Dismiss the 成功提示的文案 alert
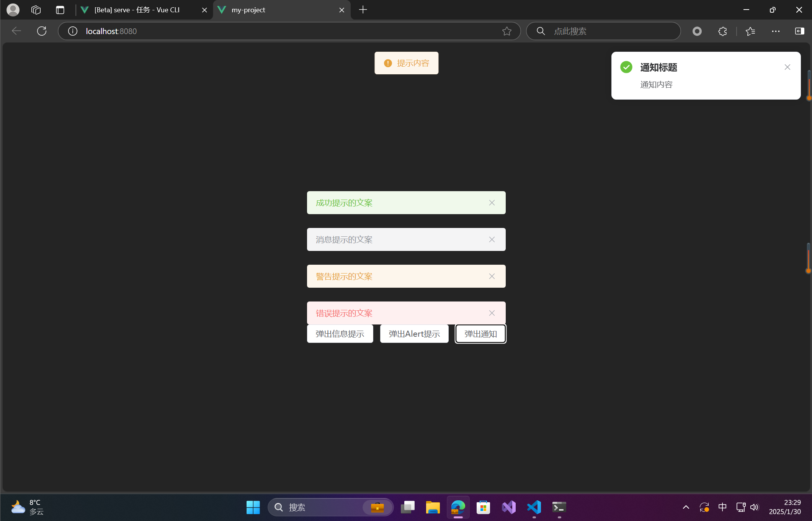 (492, 203)
